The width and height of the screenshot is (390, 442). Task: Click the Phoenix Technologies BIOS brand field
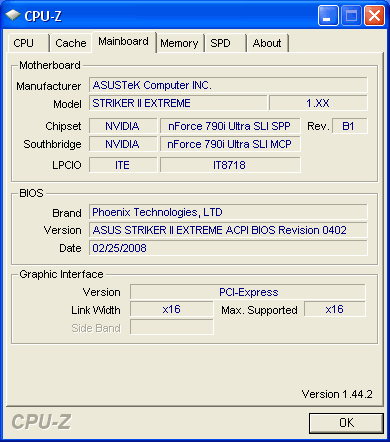coord(228,212)
